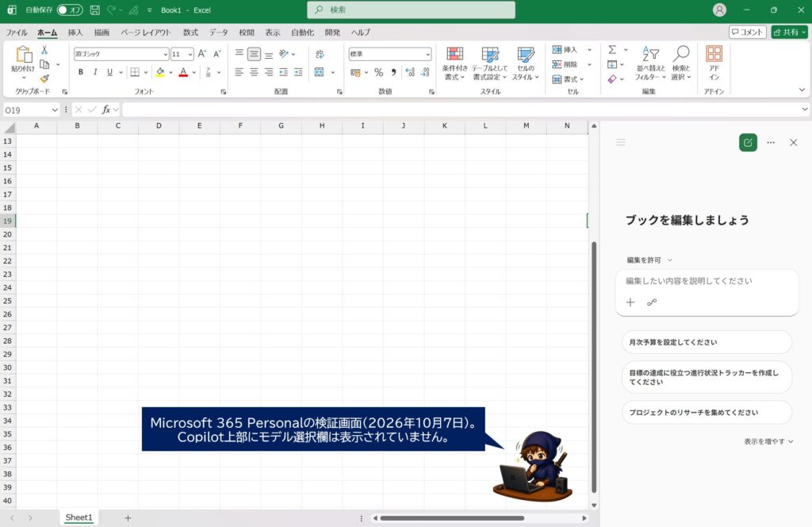This screenshot has height=527, width=812.
Task: Click the Fill down icon
Action: click(612, 64)
